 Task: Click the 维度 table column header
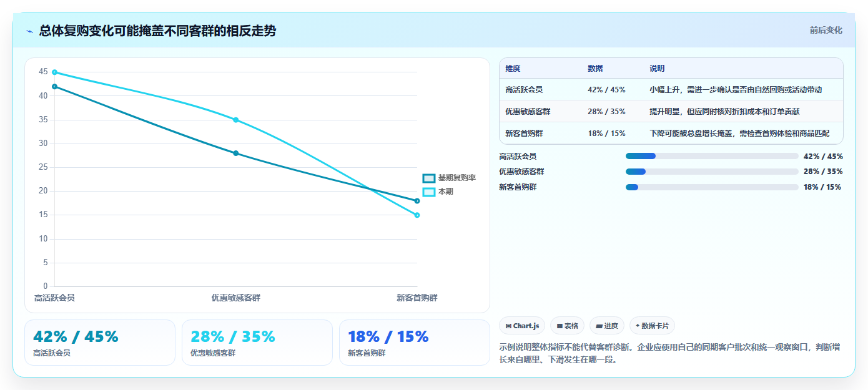(513, 69)
